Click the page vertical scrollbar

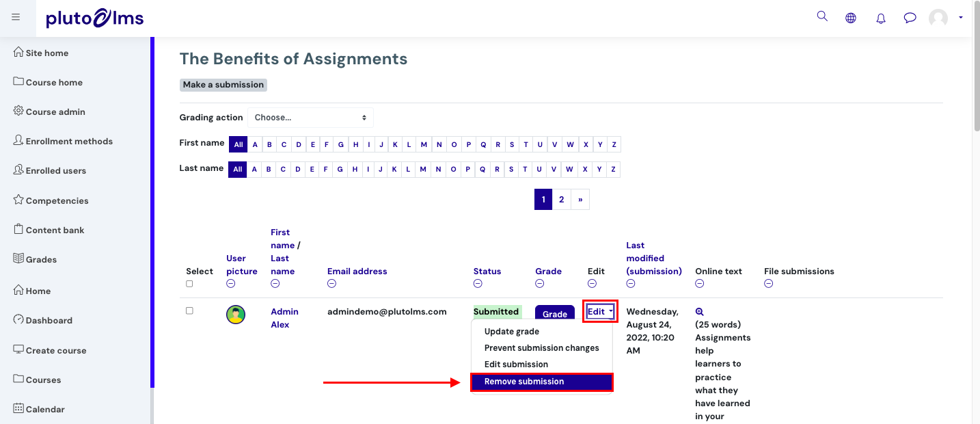976,65
